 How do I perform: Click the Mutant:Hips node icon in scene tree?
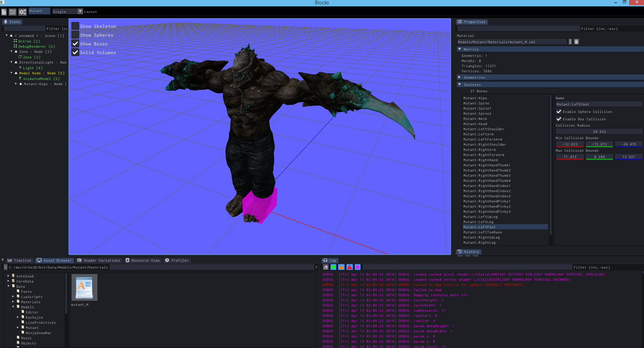coord(21,84)
